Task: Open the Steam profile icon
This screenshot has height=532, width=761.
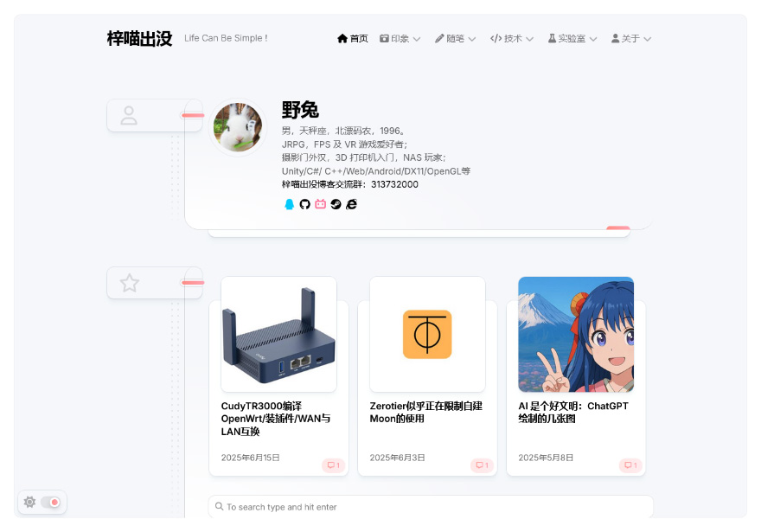Action: click(336, 204)
